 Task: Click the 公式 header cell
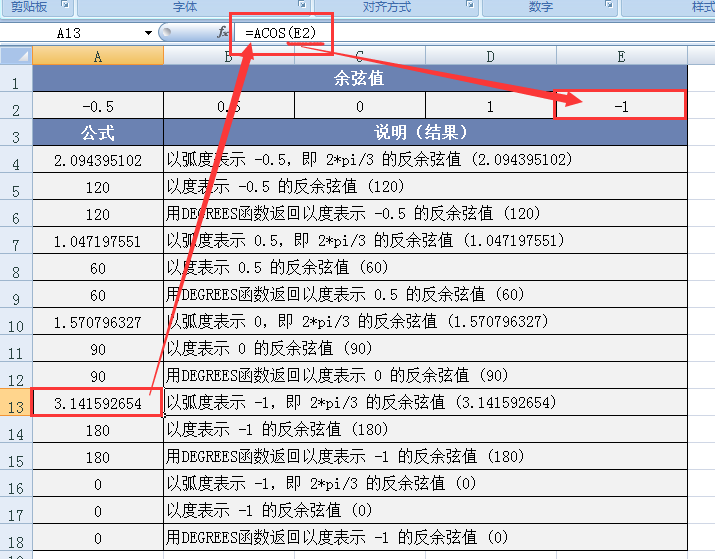click(98, 133)
